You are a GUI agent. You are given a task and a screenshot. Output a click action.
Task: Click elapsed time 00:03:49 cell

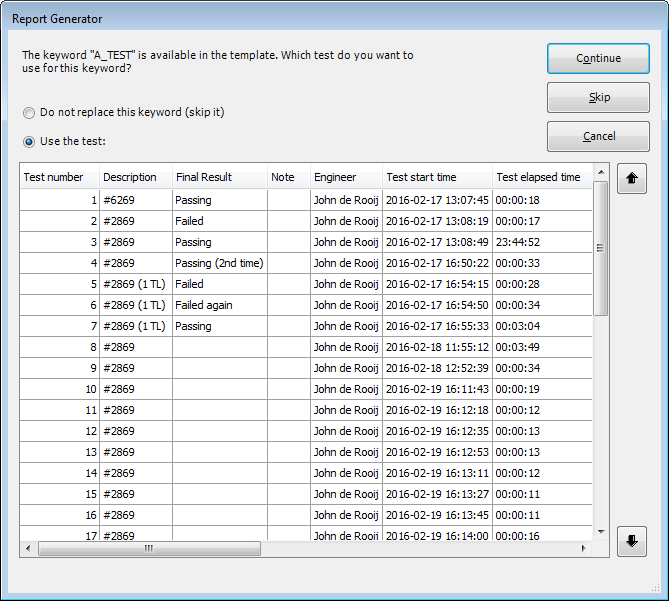tap(542, 347)
